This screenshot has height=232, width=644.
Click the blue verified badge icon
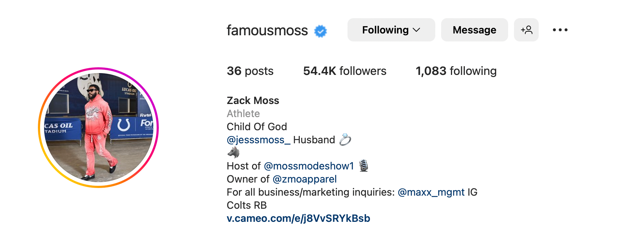(321, 31)
